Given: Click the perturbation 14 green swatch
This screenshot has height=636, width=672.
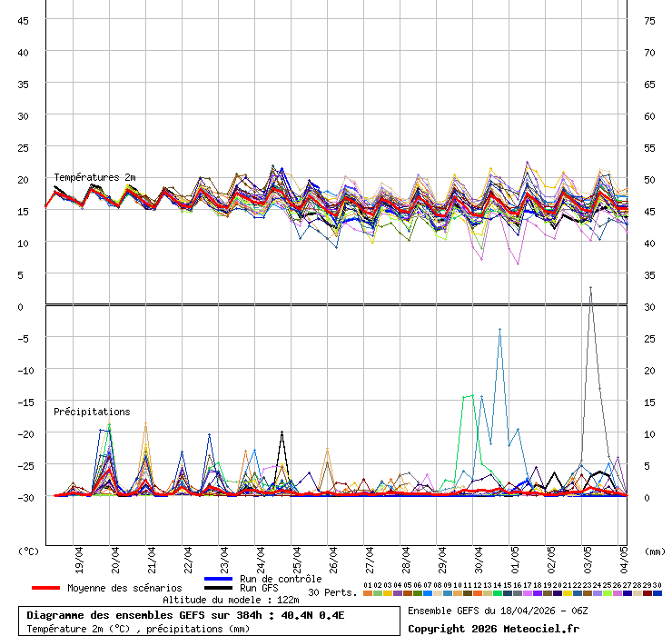Looking at the screenshot, I should (x=497, y=593).
